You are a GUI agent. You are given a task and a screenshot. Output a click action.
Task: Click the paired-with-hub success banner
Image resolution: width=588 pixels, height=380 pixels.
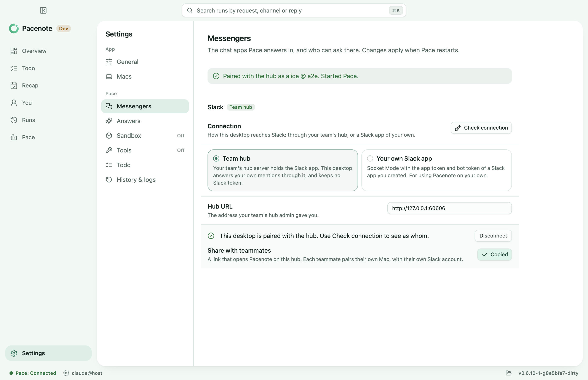coord(360,76)
